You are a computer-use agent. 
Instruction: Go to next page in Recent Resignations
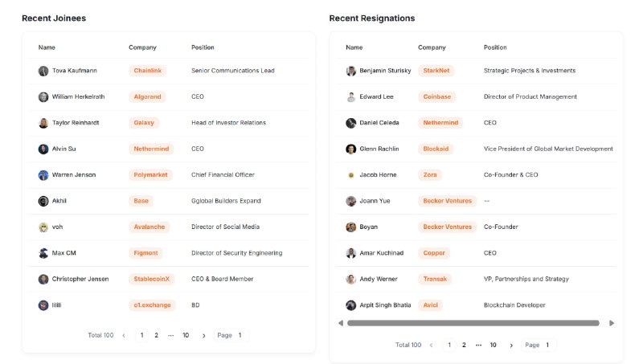511,346
